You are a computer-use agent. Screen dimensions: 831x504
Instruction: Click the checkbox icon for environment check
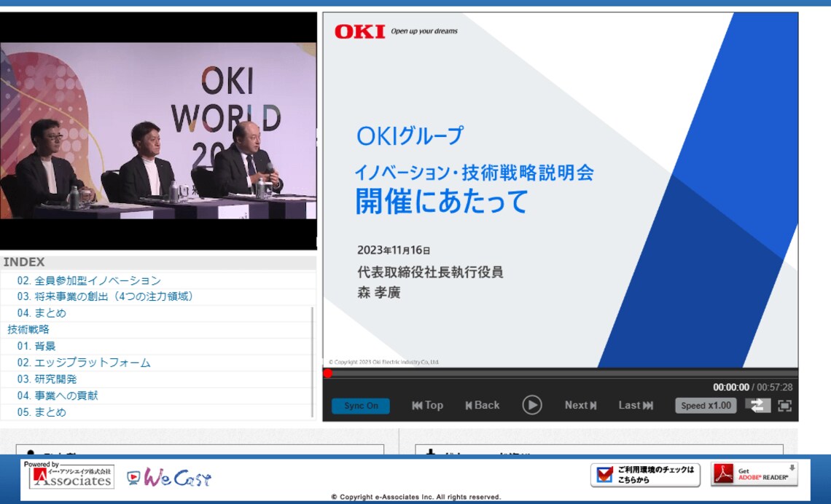coord(604,473)
